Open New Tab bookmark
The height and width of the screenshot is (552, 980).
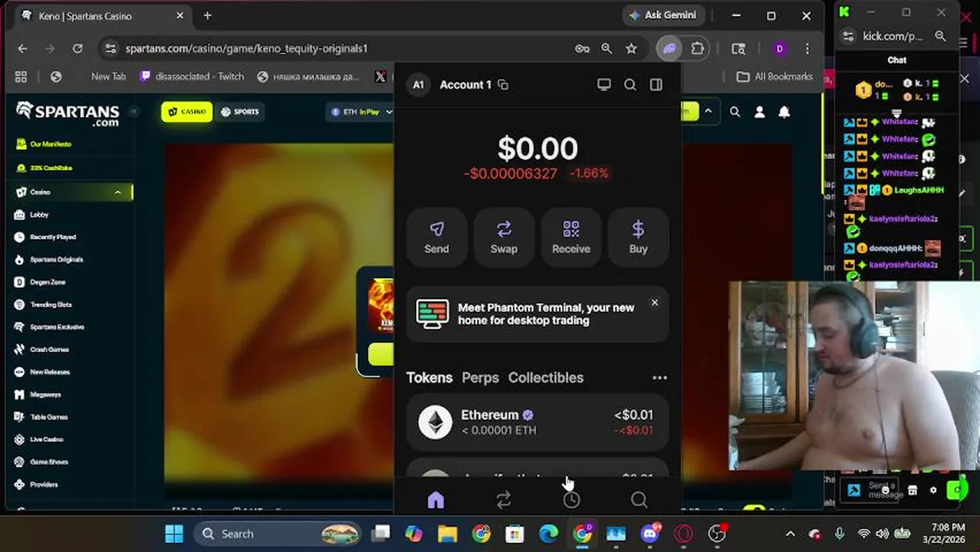[x=108, y=77]
